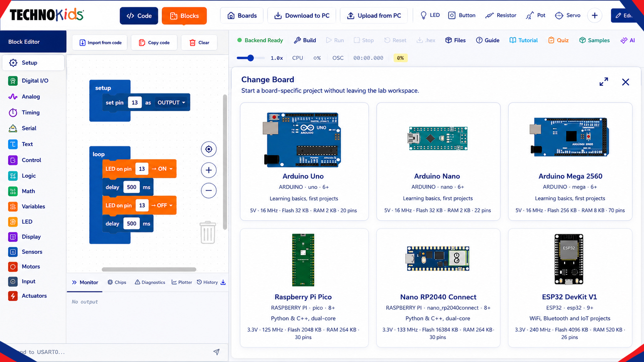The width and height of the screenshot is (644, 362).
Task: Edit the pin number field in setup block
Action: [134, 103]
